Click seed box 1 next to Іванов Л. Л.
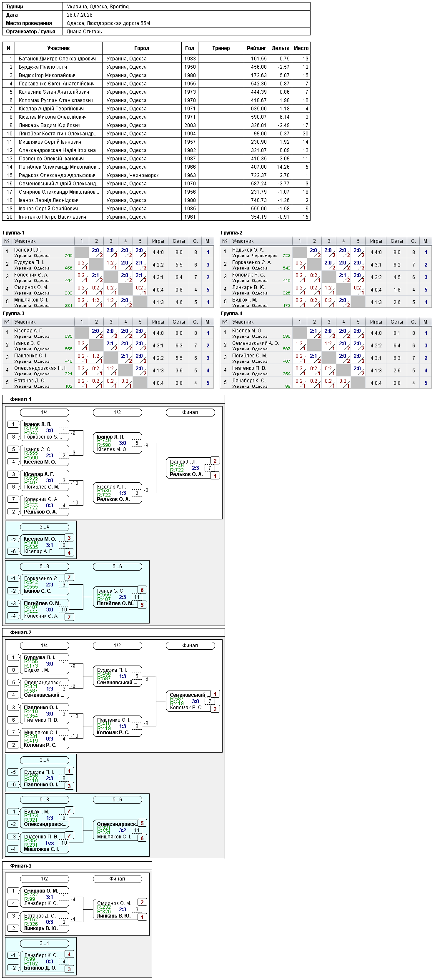This screenshot has height=980, width=436. click(13, 424)
